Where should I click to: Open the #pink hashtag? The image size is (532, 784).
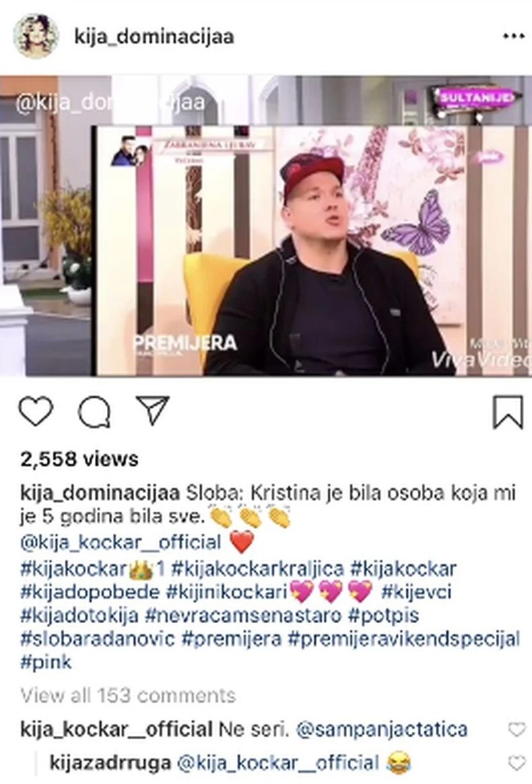pyautogui.click(x=46, y=663)
